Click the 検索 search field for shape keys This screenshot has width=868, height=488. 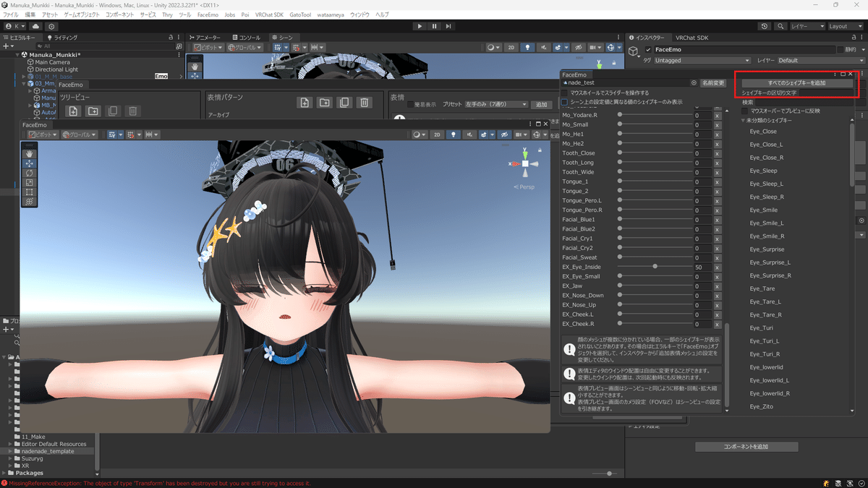click(805, 102)
